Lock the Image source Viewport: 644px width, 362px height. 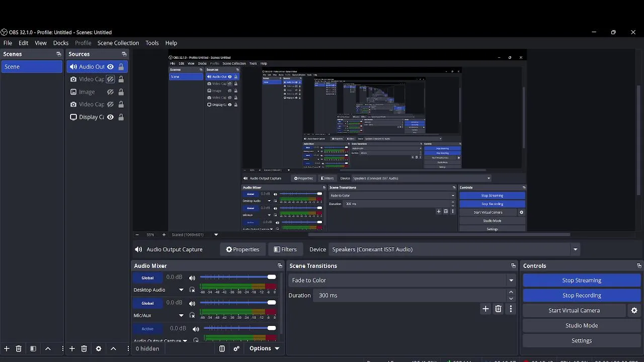pyautogui.click(x=121, y=92)
